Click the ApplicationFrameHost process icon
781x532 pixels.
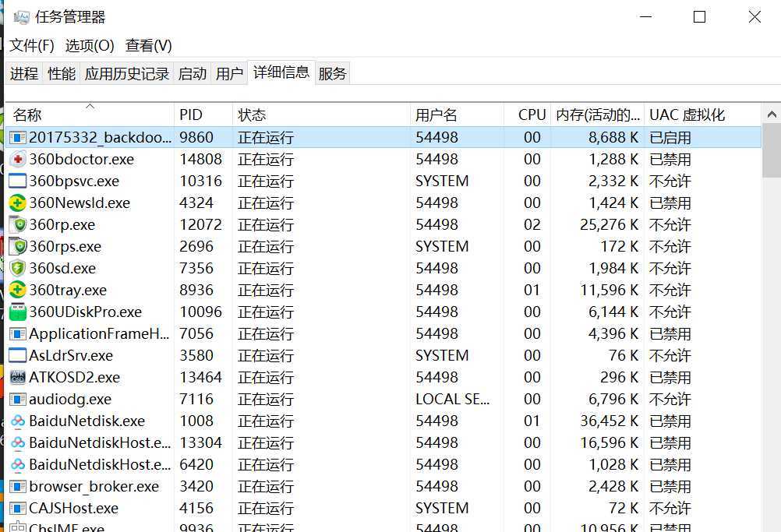point(17,334)
